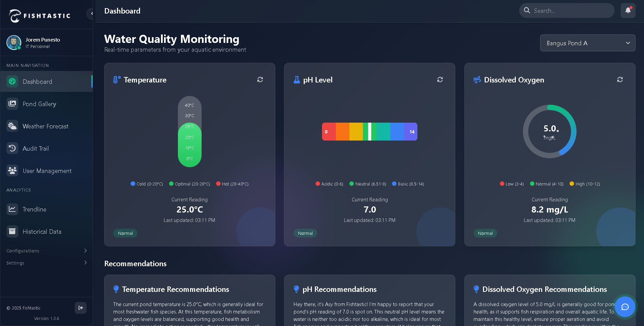The height and width of the screenshot is (326, 644).
Task: Click the pH Level Normal status badge
Action: coord(305,233)
